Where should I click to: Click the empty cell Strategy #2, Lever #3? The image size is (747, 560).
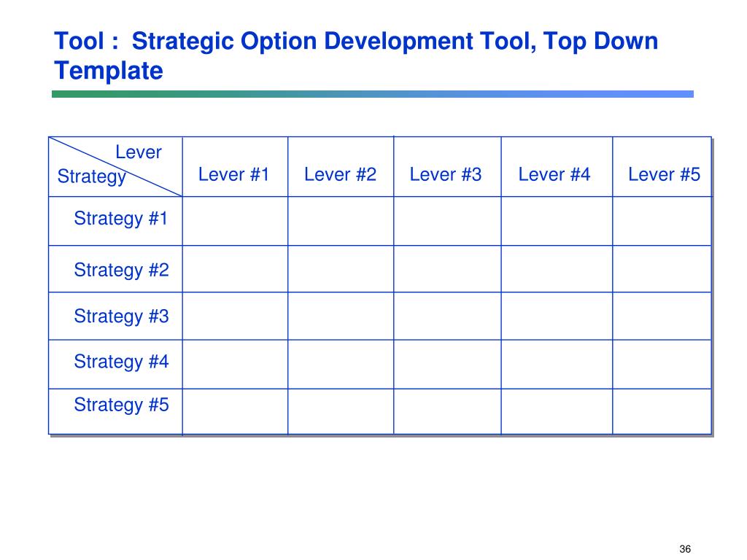point(447,269)
